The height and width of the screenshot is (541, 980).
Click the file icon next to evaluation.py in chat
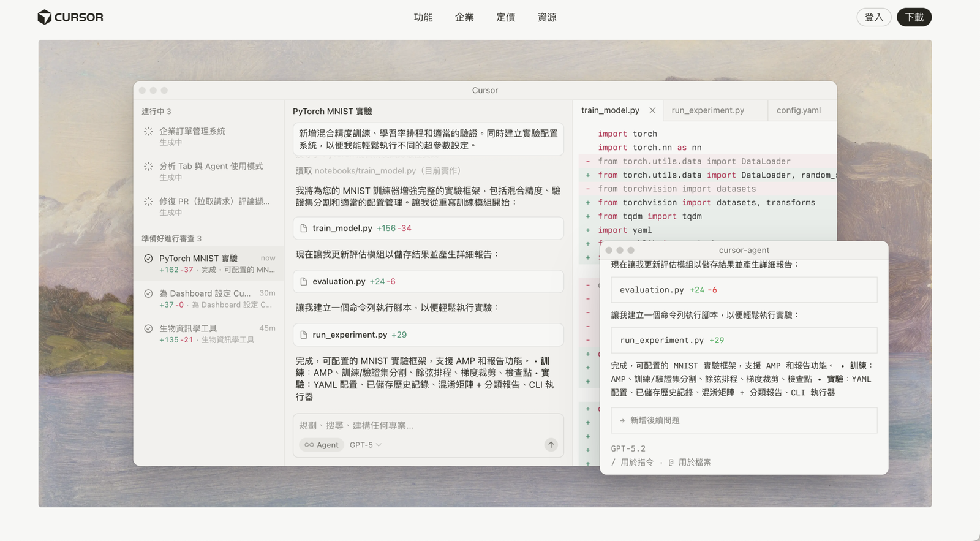[304, 282]
